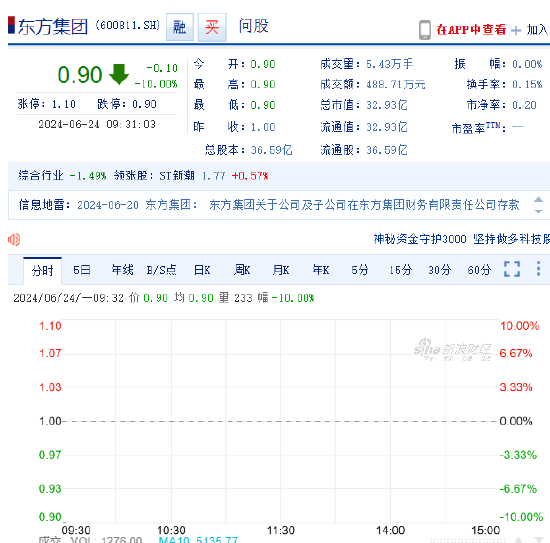Image resolution: width=550 pixels, height=543 pixels.
Task: Click the 总股本 value 36.59亿
Action: click(x=271, y=150)
